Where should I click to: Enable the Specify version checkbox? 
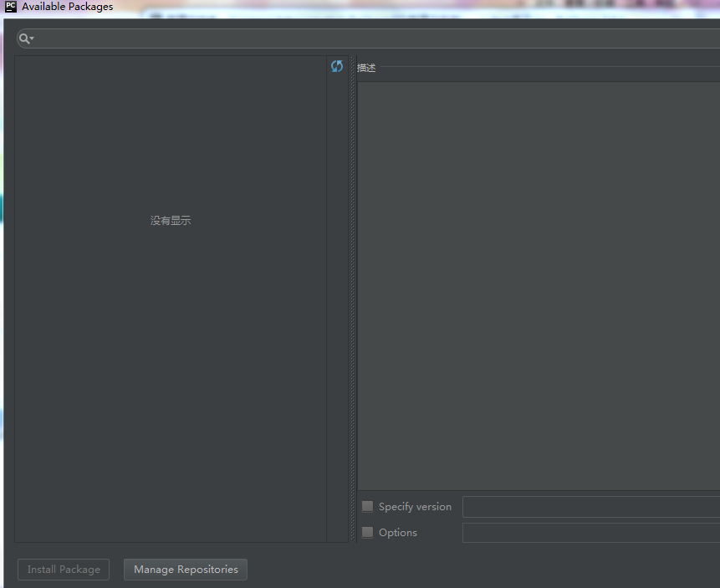coord(367,507)
